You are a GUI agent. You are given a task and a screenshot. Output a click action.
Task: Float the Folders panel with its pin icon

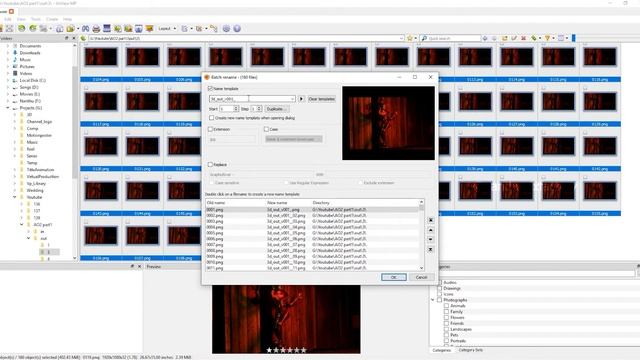tap(67, 38)
